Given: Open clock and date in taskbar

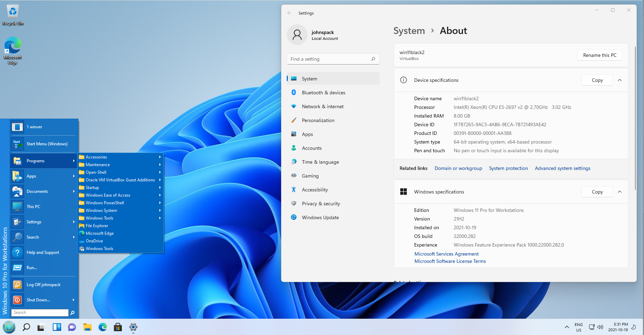Looking at the screenshot, I should (x=618, y=327).
